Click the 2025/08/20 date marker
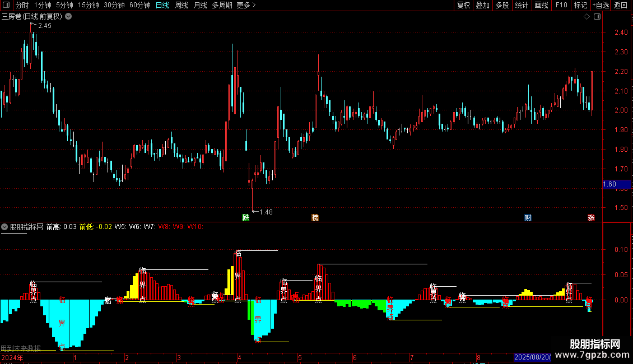 pos(533,357)
